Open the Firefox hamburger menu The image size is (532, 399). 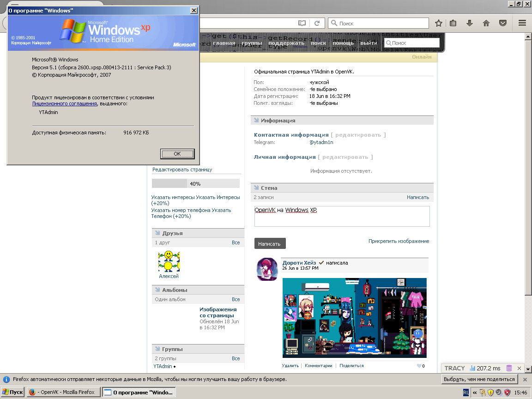[522, 23]
